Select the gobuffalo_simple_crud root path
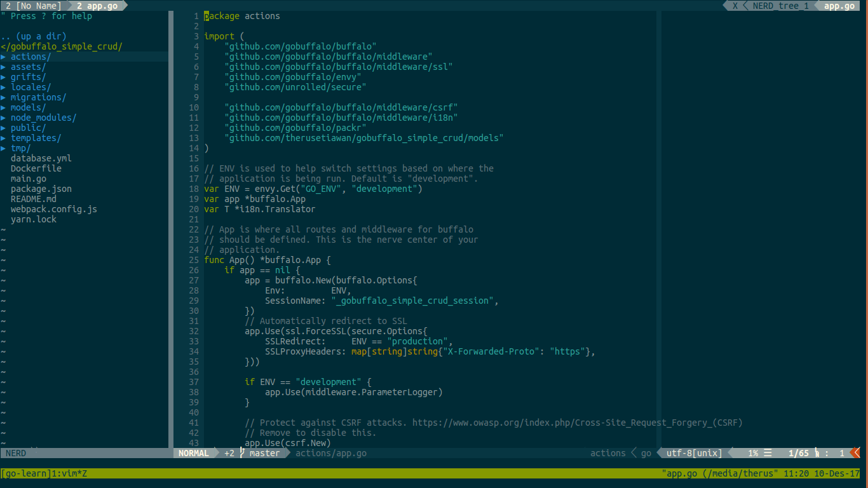 point(62,46)
